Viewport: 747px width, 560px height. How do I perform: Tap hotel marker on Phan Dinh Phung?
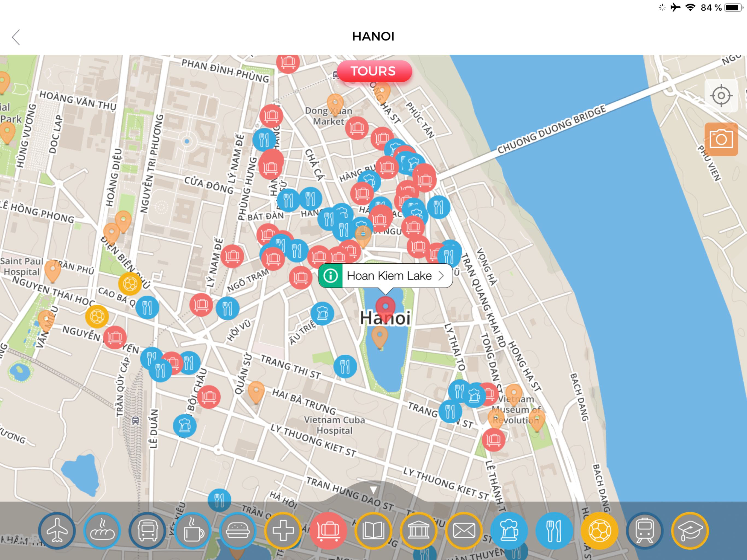pyautogui.click(x=288, y=63)
